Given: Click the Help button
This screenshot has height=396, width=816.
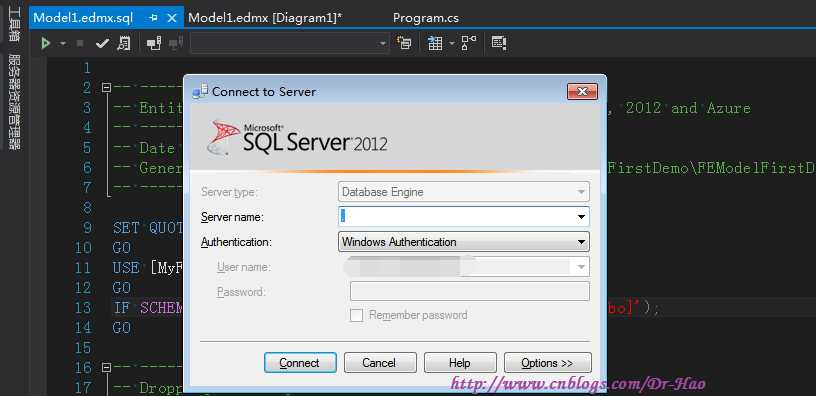Looking at the screenshot, I should point(460,363).
